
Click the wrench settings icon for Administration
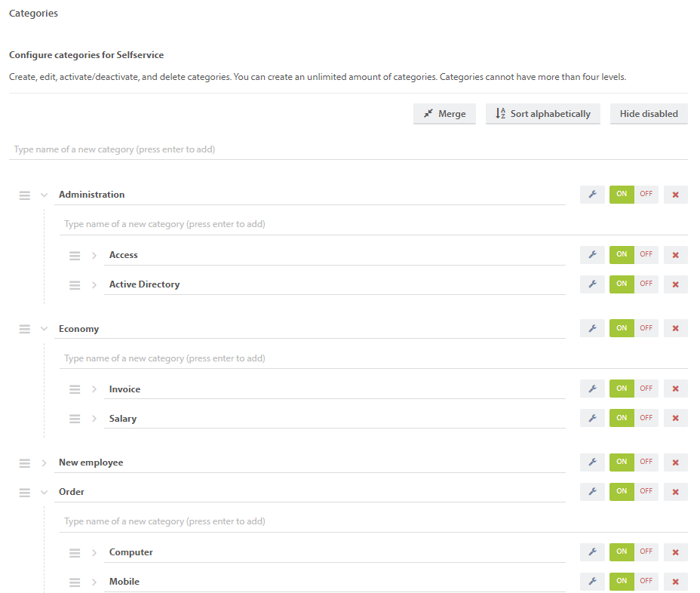pyautogui.click(x=592, y=195)
